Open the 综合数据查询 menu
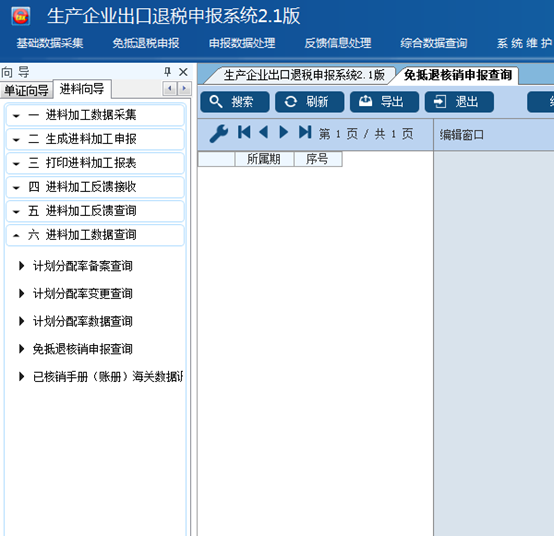554x536 pixels. coord(434,43)
